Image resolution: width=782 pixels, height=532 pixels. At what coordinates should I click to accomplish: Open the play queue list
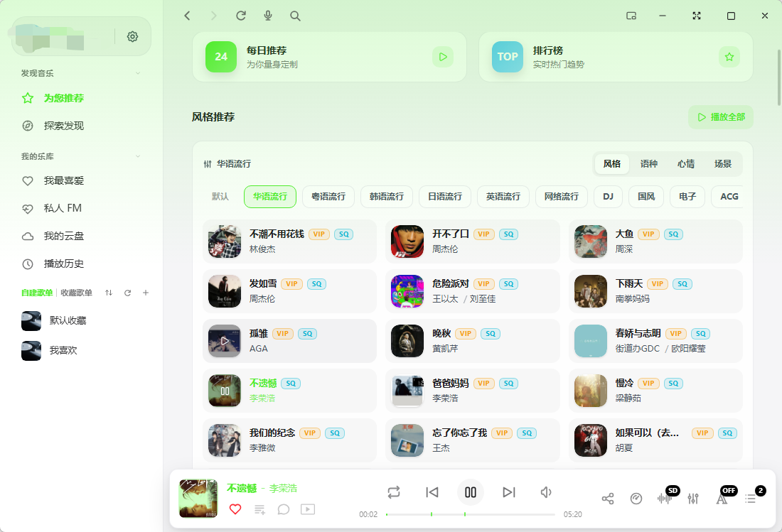coord(752,498)
